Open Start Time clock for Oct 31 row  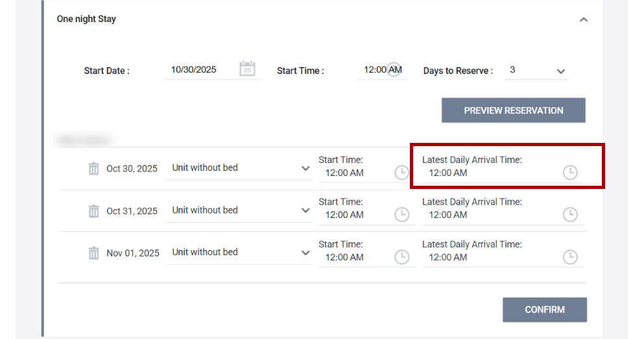tap(402, 215)
